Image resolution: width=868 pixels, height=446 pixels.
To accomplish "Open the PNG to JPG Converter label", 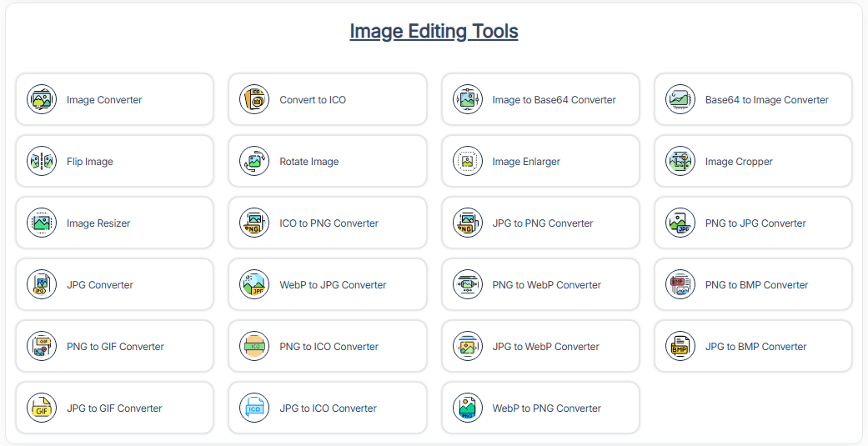I will [755, 223].
